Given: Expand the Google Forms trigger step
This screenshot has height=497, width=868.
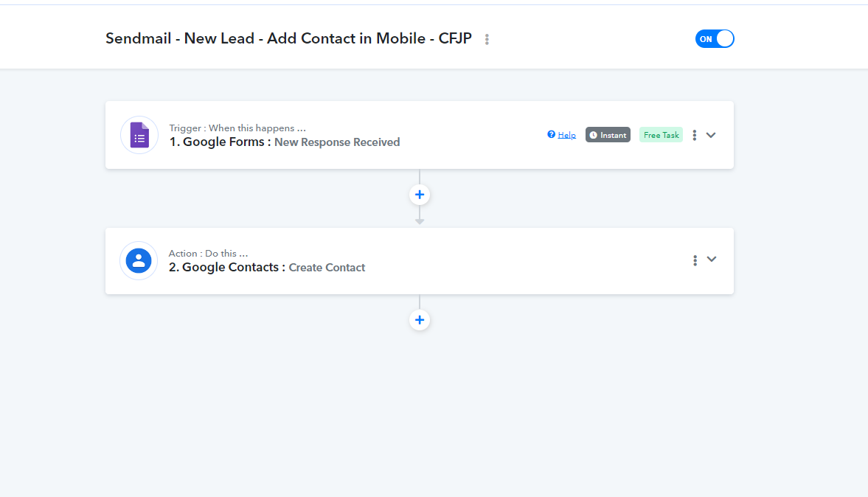Looking at the screenshot, I should (712, 135).
